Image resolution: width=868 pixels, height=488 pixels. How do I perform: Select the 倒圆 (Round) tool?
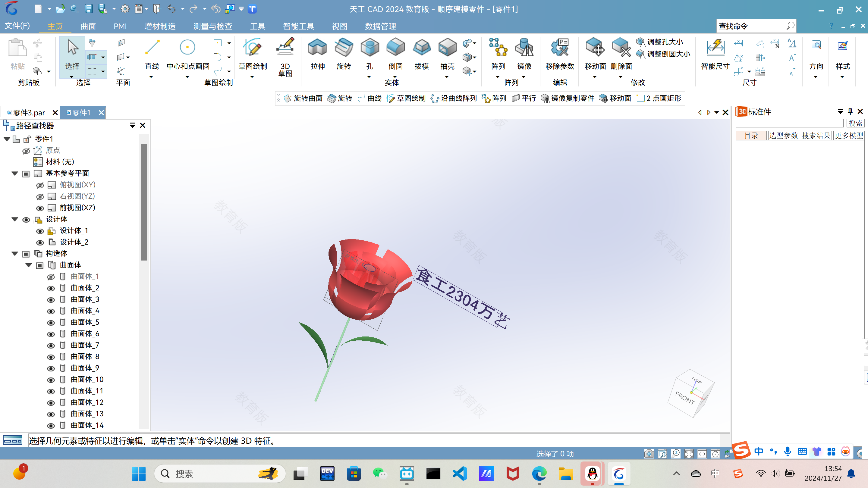tap(396, 54)
